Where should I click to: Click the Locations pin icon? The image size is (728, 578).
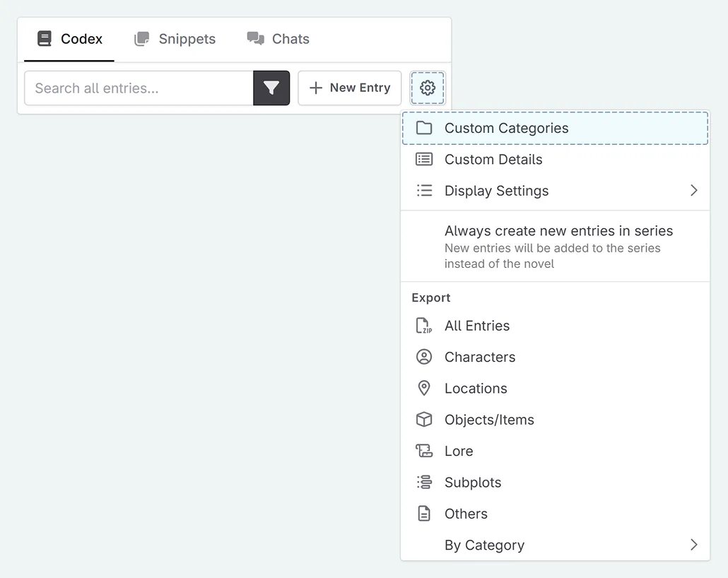point(424,388)
